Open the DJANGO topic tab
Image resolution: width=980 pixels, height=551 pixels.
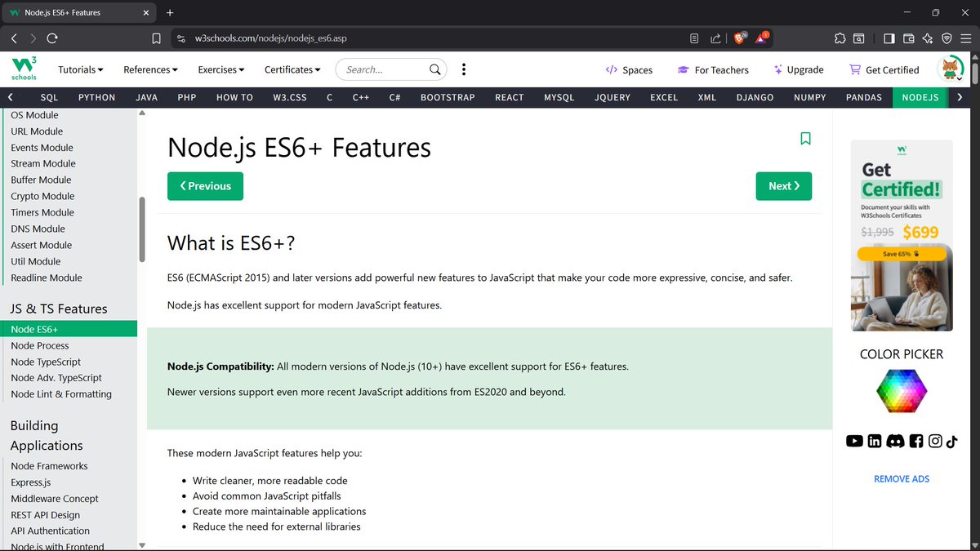(755, 97)
